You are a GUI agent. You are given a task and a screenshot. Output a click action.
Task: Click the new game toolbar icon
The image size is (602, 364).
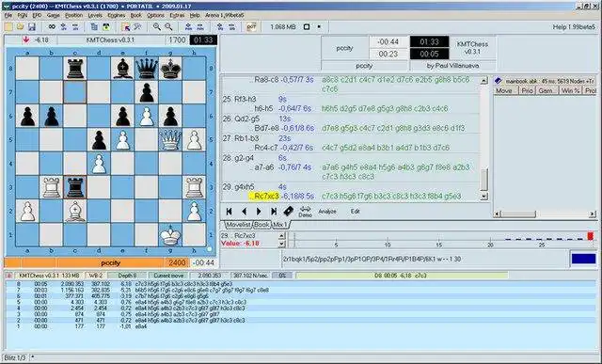click(8, 27)
